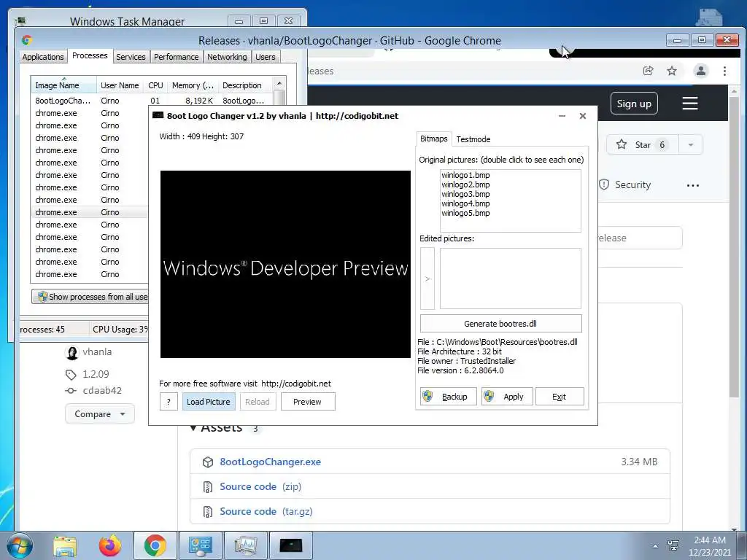The image size is (747, 560).
Task: Exit the Boot Logo Changer
Action: coord(560,397)
